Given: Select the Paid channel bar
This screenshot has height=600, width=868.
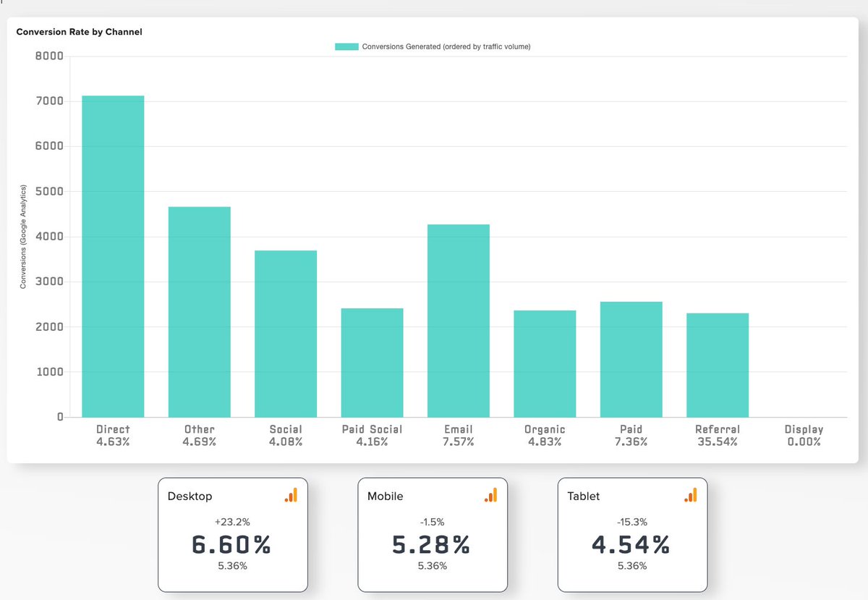Looking at the screenshot, I should (631, 359).
